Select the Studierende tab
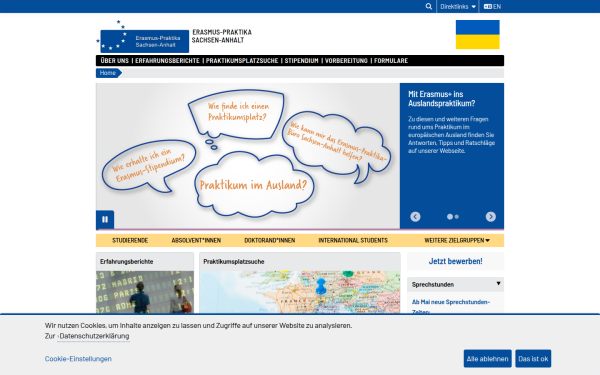The width and height of the screenshot is (600, 375). 130,240
